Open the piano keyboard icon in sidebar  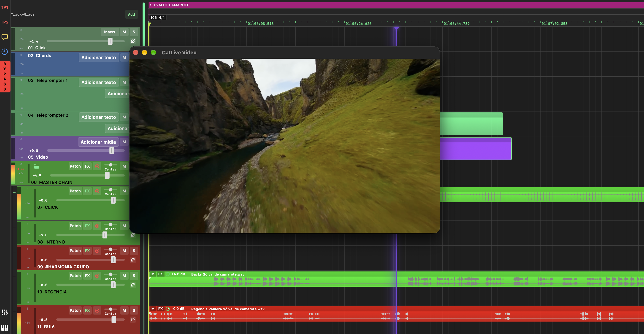click(4, 328)
